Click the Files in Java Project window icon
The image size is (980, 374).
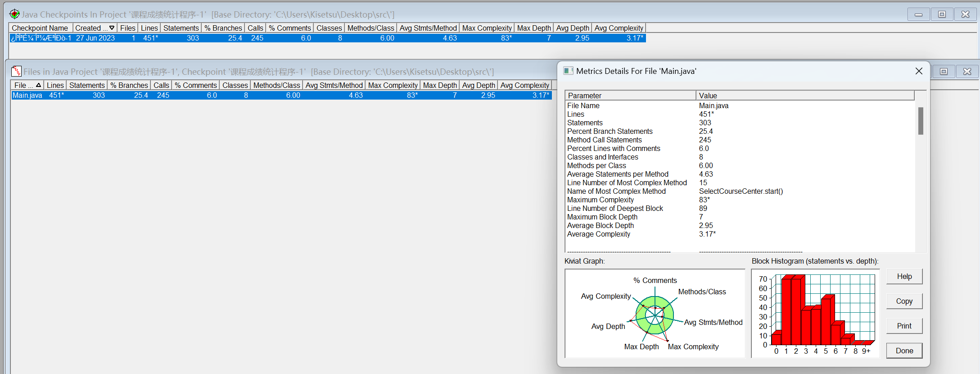[16, 71]
